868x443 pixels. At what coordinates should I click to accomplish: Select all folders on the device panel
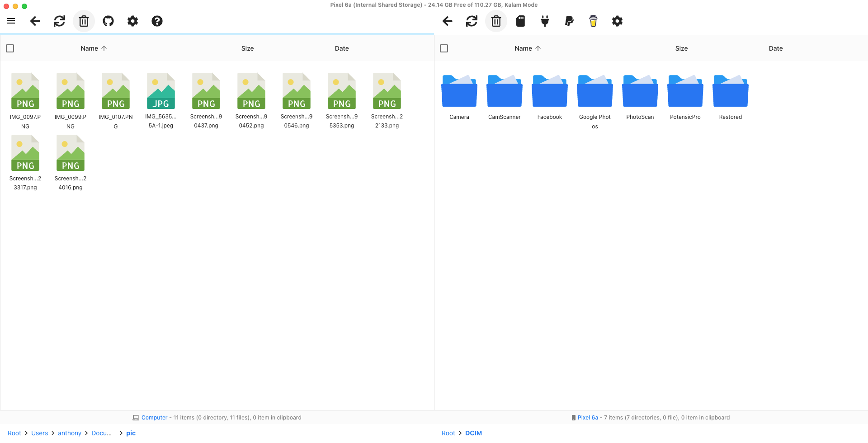coord(443,48)
